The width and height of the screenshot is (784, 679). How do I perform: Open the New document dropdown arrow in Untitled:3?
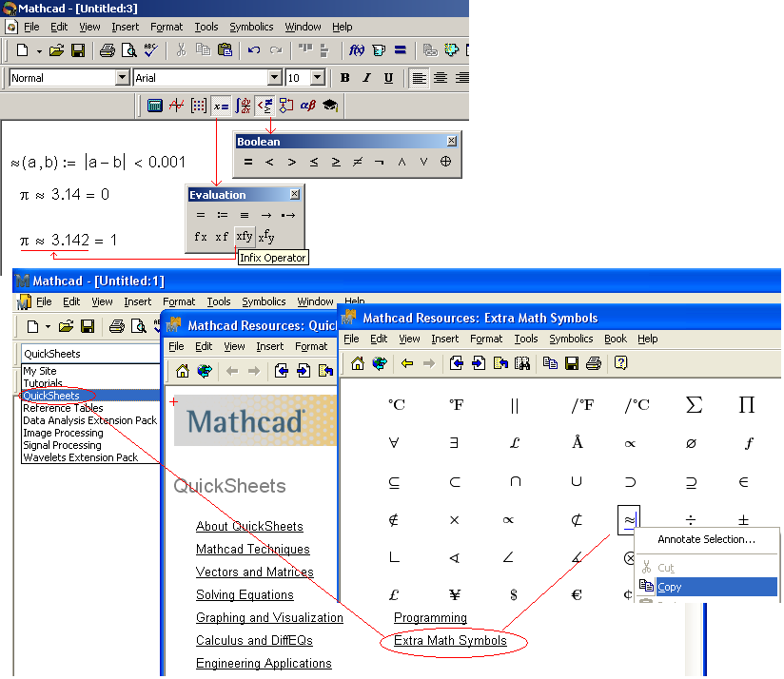click(x=39, y=51)
